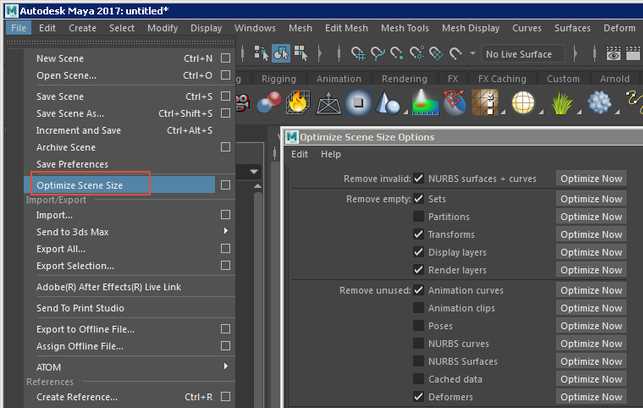Open Import option box

(x=226, y=214)
